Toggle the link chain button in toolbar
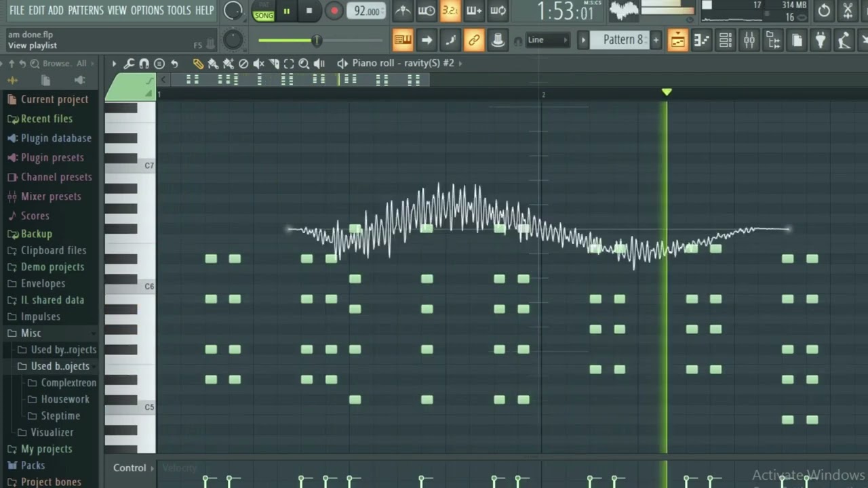 tap(474, 40)
